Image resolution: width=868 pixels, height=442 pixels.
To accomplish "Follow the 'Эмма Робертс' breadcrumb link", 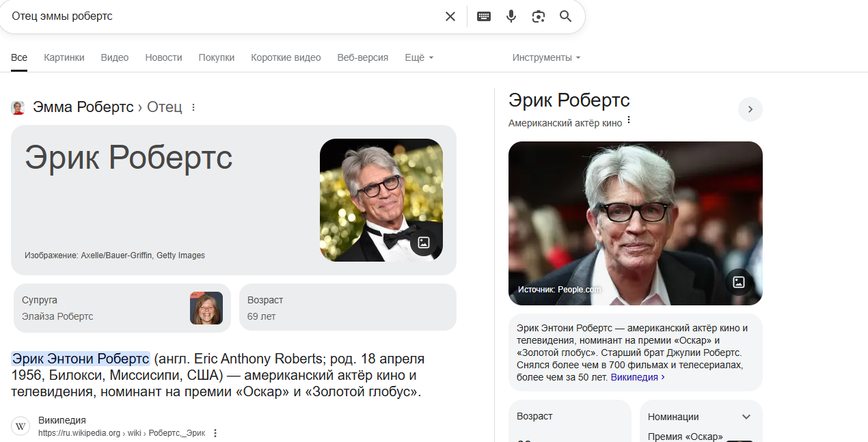I will coord(83,107).
